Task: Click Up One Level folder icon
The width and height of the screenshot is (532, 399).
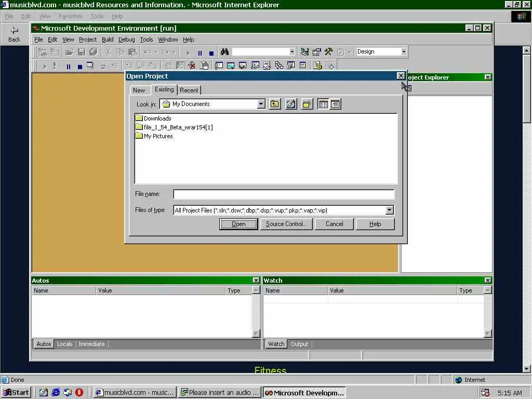Action: (274, 104)
